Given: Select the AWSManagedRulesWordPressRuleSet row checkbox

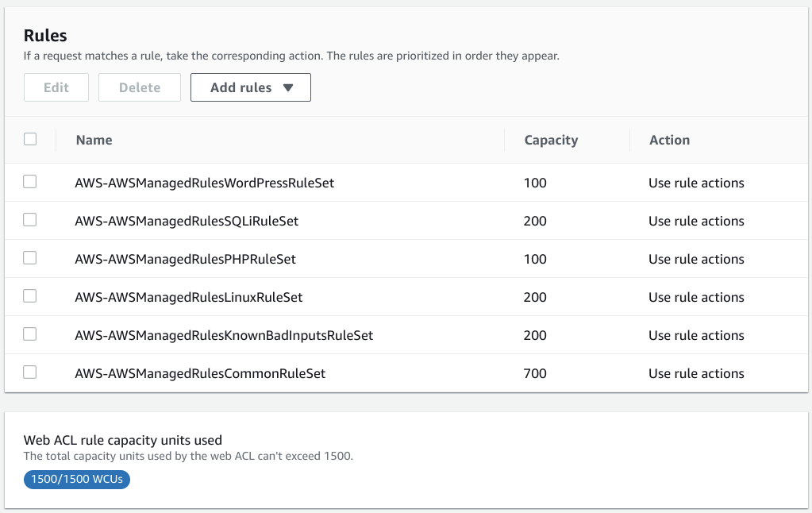Looking at the screenshot, I should point(30,182).
